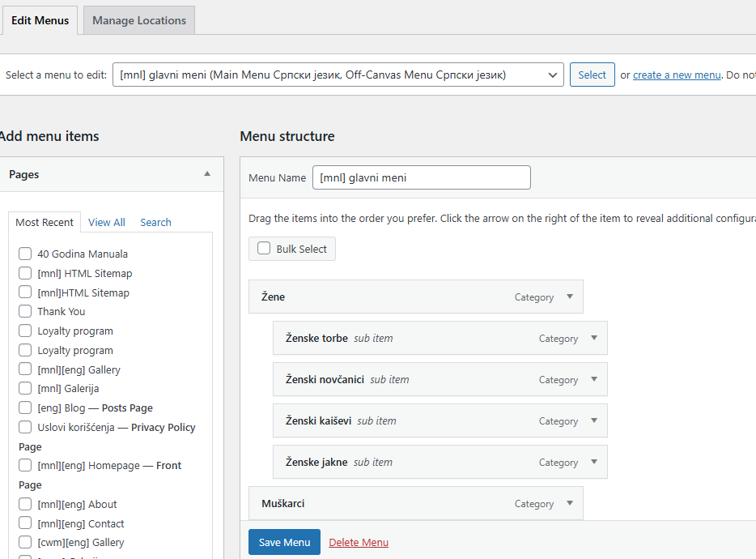Click into the Menu Name text field

click(x=421, y=177)
